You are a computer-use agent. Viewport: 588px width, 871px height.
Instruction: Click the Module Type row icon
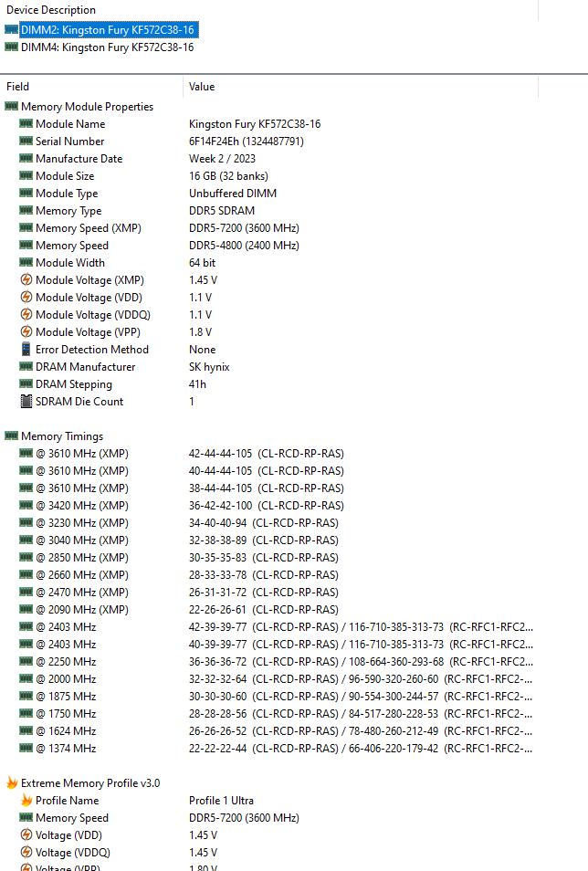click(x=26, y=193)
